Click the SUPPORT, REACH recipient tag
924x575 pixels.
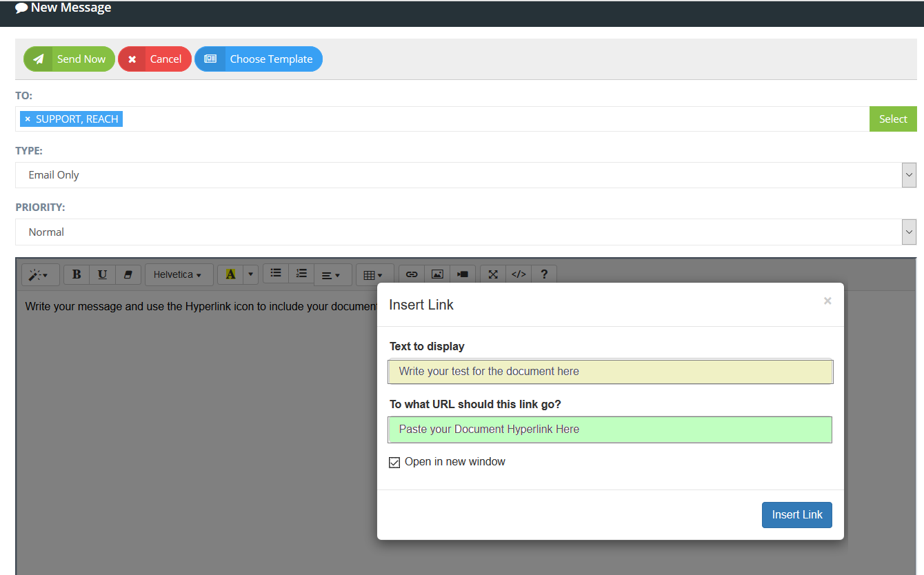pyautogui.click(x=72, y=119)
